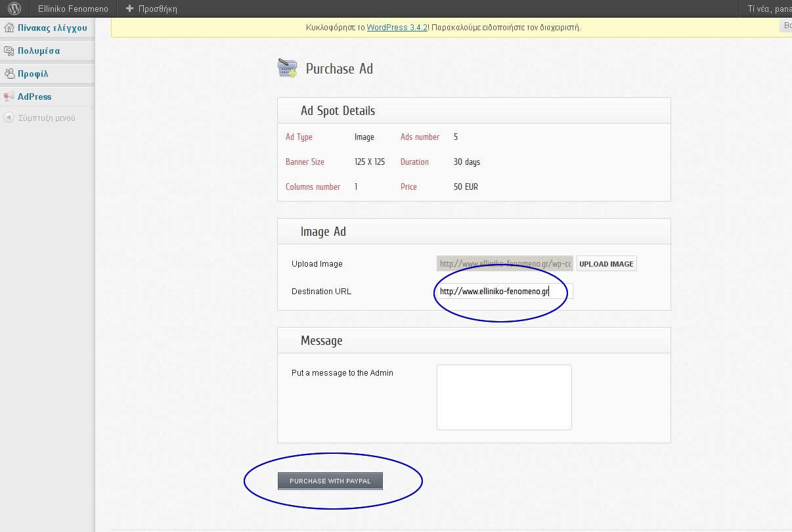Click the plus icon beside Προσθήκη
792x532 pixels.
[x=129, y=9]
